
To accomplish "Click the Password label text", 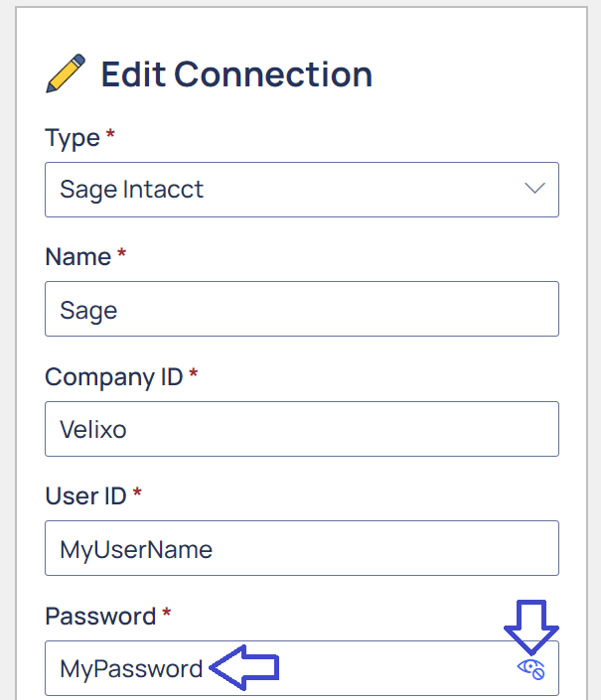I will 100,616.
